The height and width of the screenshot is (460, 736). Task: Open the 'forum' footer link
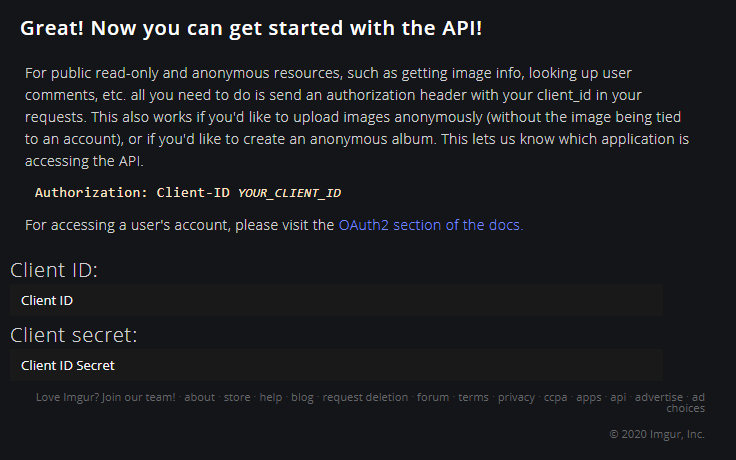tap(433, 397)
